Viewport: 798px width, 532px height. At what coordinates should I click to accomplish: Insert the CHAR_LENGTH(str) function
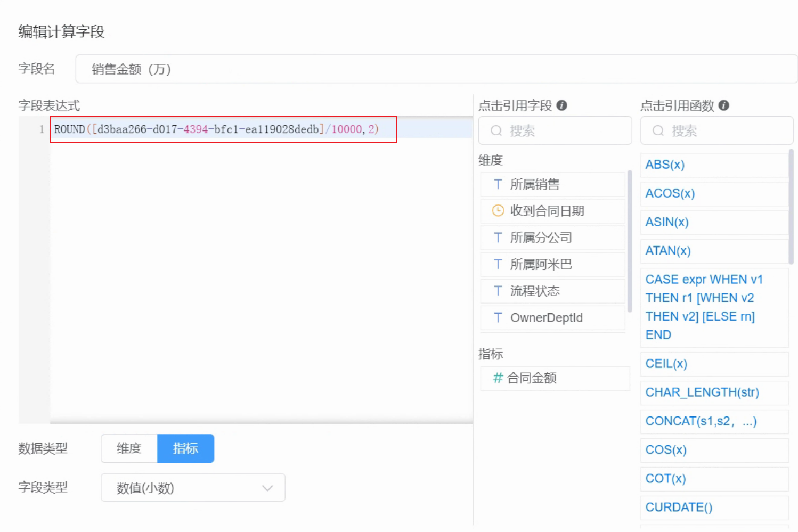714,392
